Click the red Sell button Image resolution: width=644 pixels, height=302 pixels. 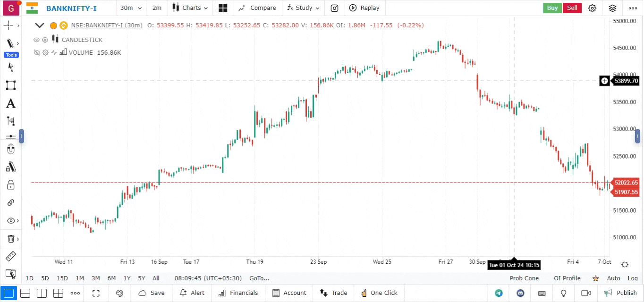point(572,8)
